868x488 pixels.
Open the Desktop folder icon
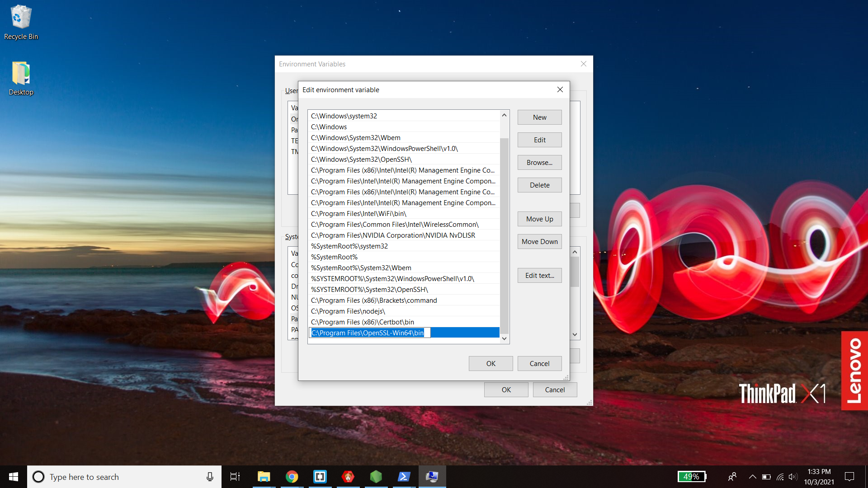[x=21, y=78]
